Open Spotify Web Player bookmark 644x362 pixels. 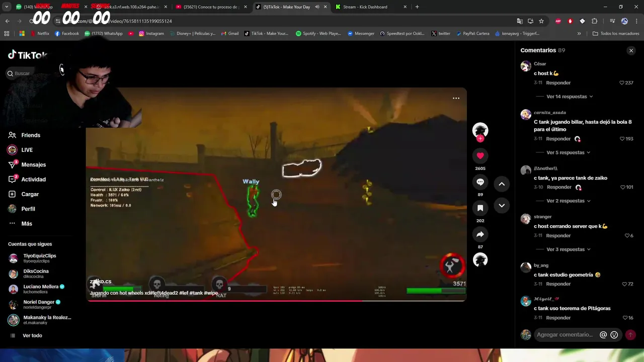coord(318,34)
